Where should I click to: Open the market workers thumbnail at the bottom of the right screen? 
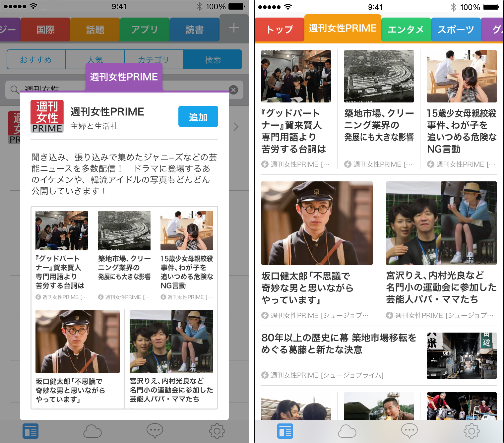(x=462, y=406)
